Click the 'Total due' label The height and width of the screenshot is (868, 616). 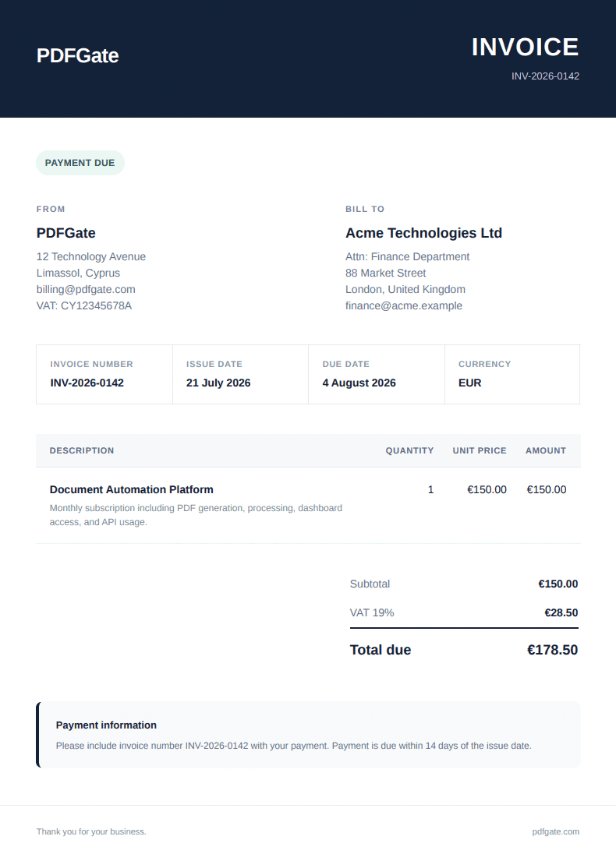point(381,650)
